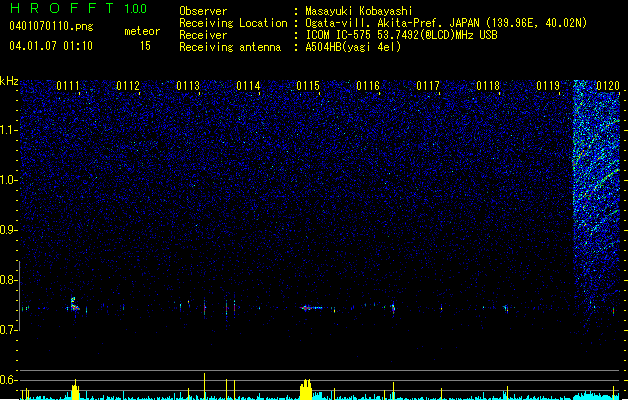
Task: Click the time marker 0111
Action: point(68,86)
